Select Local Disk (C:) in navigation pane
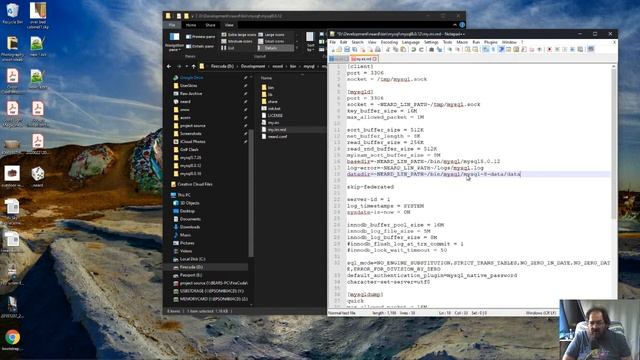This screenshot has width=640, height=360. pyautogui.click(x=189, y=259)
